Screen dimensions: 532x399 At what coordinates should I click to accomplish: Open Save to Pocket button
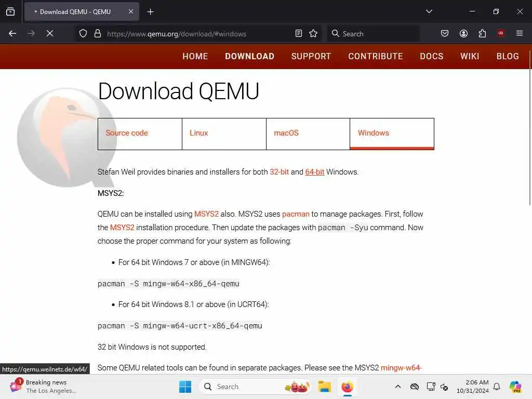[445, 33]
